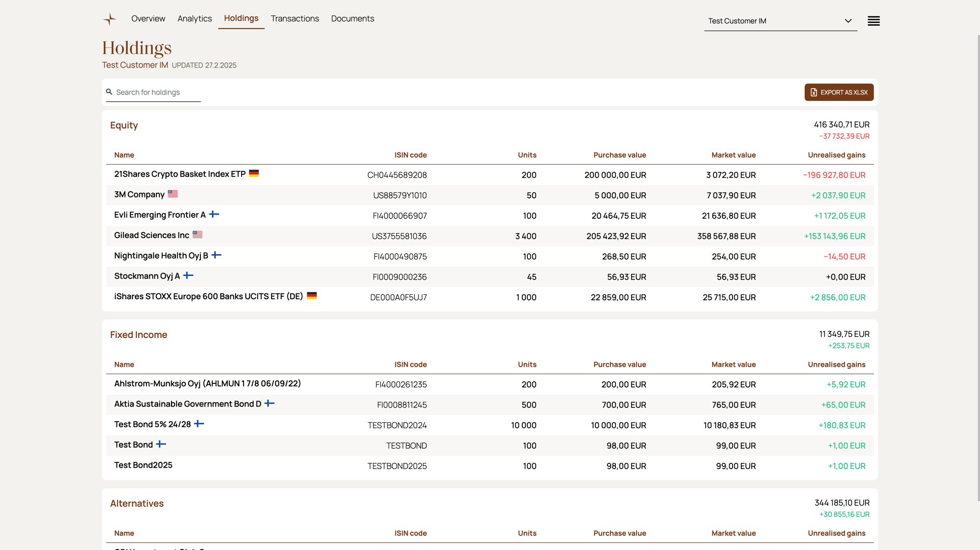This screenshot has width=980, height=550.
Task: Click the German flag next to 21Shares Crypto Basket
Action: pos(254,173)
